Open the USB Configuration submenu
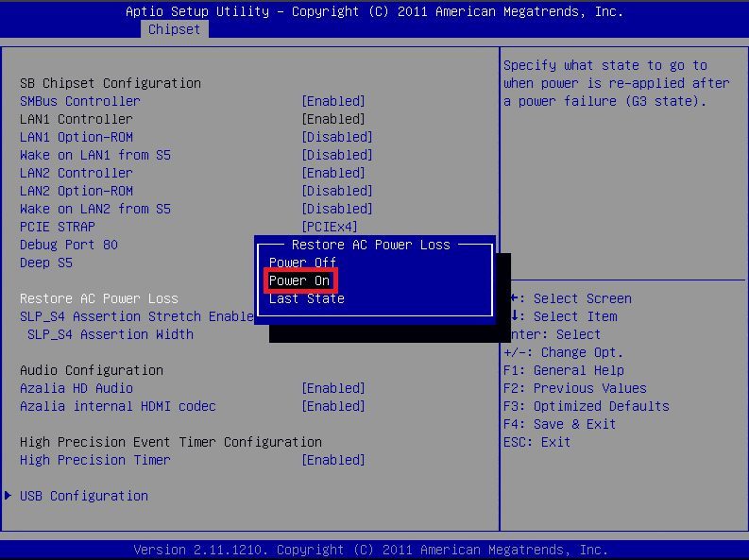 click(84, 496)
